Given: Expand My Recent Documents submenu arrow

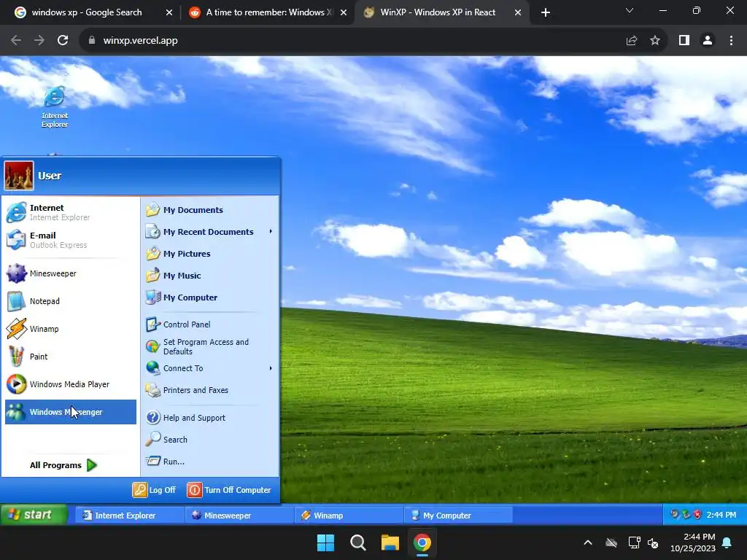Looking at the screenshot, I should coord(271,231).
